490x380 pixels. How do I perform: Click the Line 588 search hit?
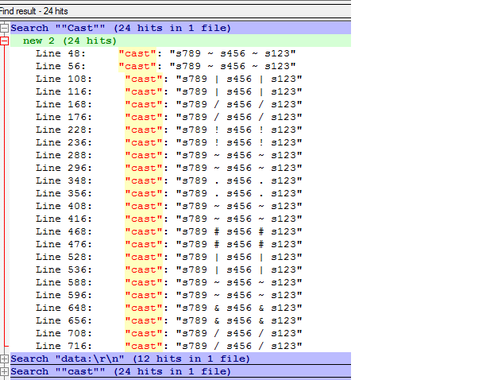tap(169, 282)
